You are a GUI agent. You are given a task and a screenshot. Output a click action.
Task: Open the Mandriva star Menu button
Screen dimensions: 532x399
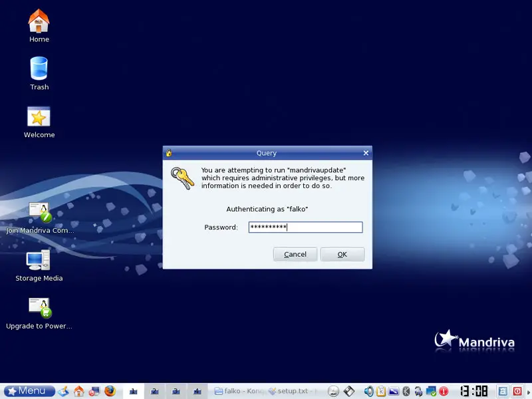tap(29, 391)
